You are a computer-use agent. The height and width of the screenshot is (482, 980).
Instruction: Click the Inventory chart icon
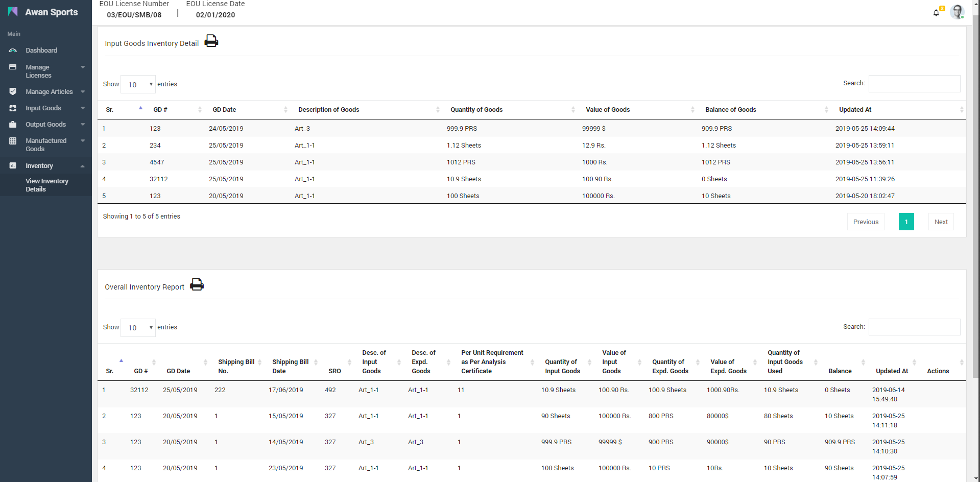point(13,165)
